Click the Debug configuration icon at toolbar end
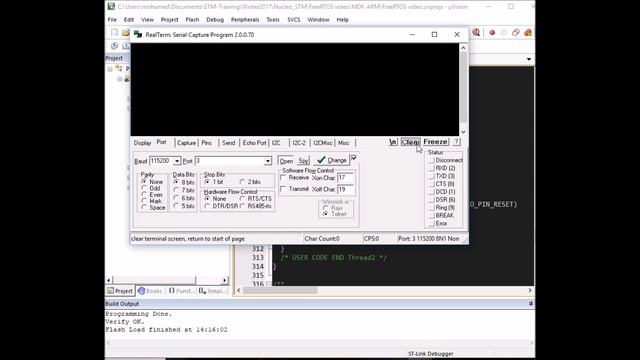The image size is (640, 360). click(528, 33)
